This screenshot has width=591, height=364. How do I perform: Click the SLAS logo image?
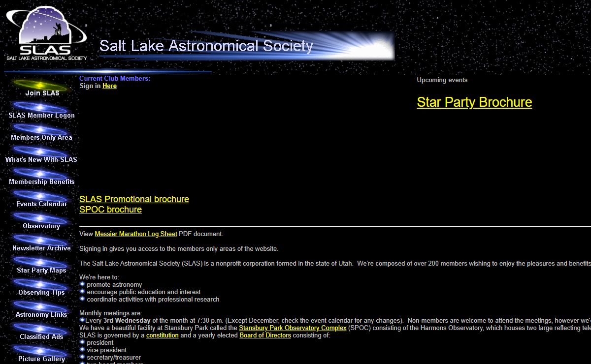tap(46, 34)
